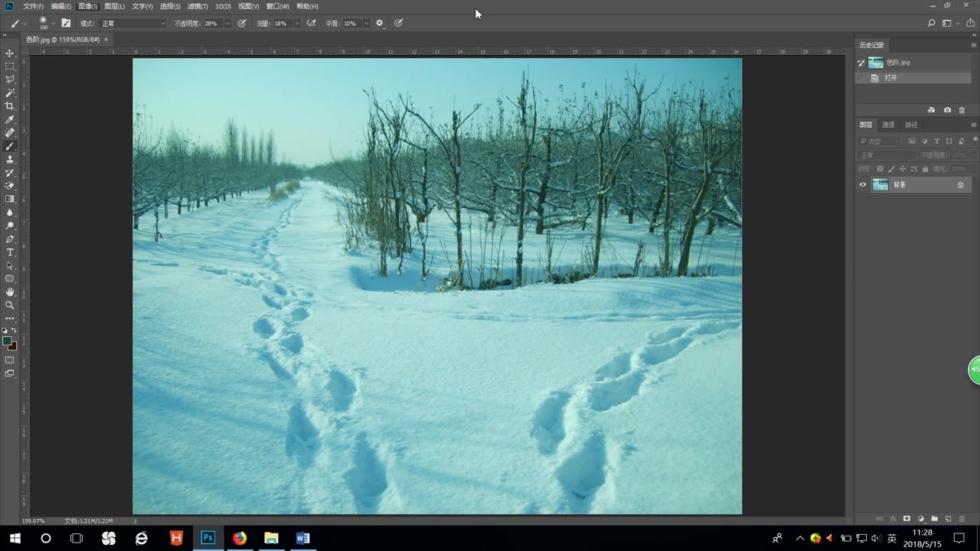The image size is (980, 551).
Task: Select the Rectangular Marquee tool
Action: click(x=10, y=67)
